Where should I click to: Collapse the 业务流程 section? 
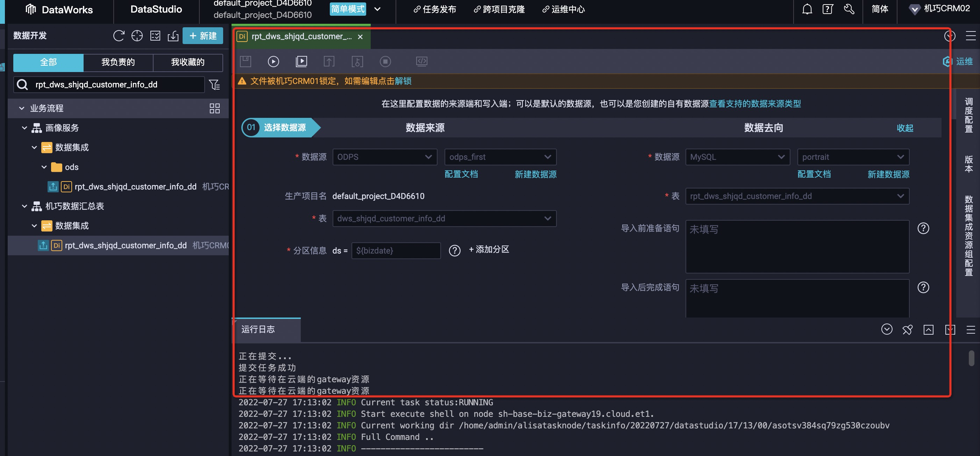tap(22, 108)
